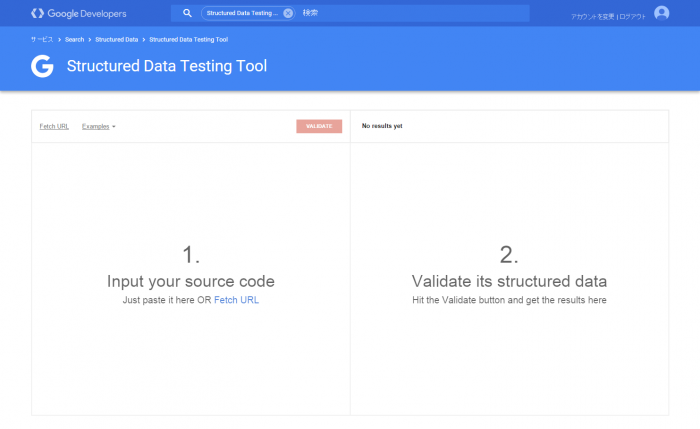Click the Structured Data Testing Tool breadcrumb

(x=188, y=39)
